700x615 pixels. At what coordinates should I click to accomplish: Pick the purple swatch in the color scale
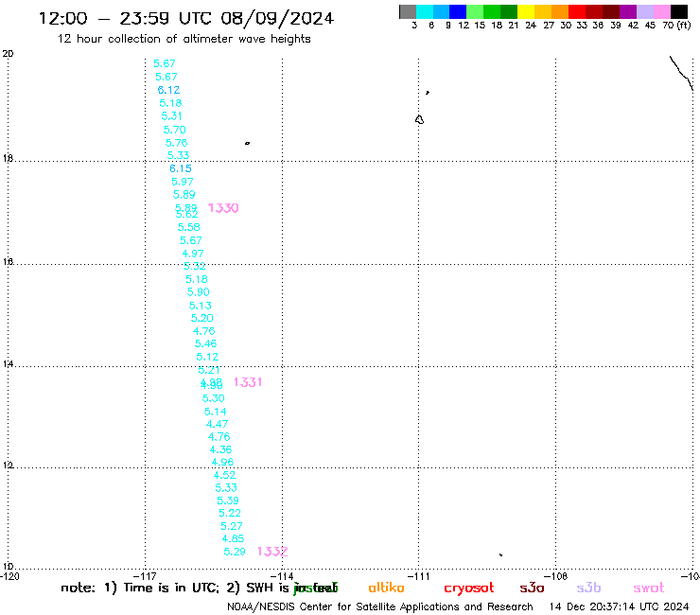pyautogui.click(x=628, y=11)
